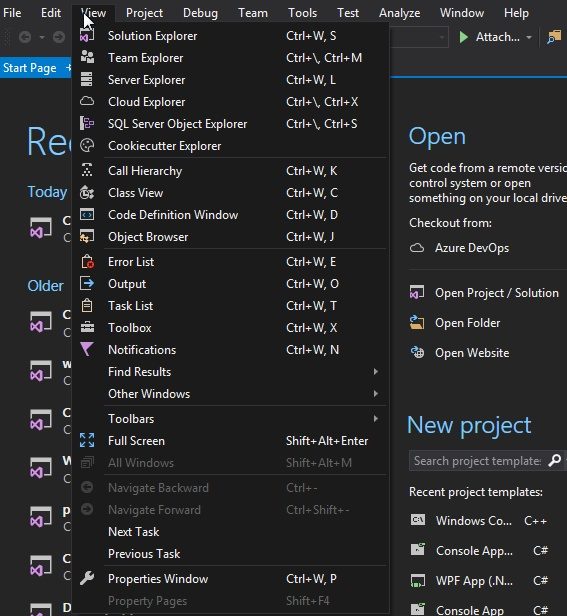The image size is (567, 616).
Task: Choose Full Screen menu entry
Action: click(231, 441)
